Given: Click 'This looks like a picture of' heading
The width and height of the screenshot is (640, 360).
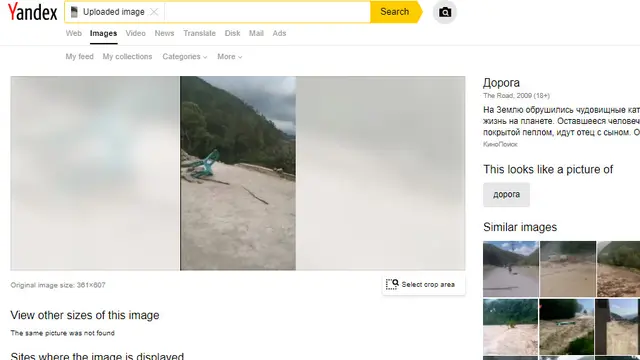Looking at the screenshot, I should coord(548,169).
